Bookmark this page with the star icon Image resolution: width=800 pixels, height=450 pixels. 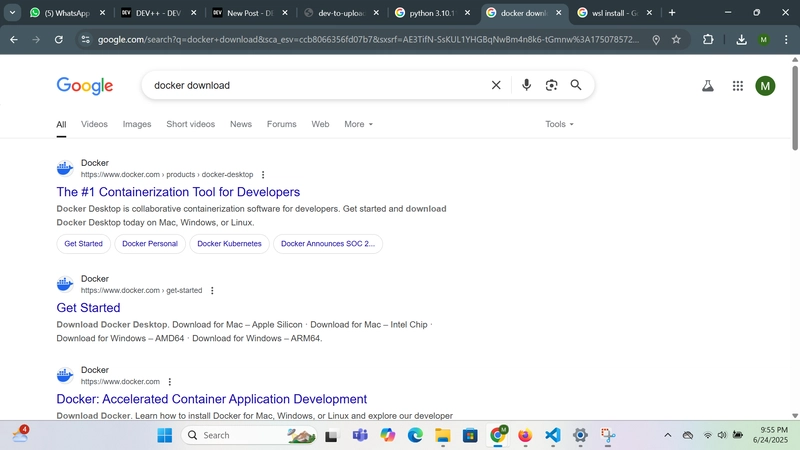click(676, 39)
